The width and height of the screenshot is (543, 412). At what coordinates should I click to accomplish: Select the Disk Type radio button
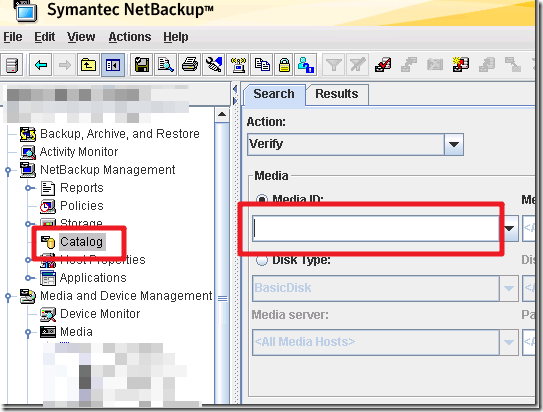coord(262,260)
